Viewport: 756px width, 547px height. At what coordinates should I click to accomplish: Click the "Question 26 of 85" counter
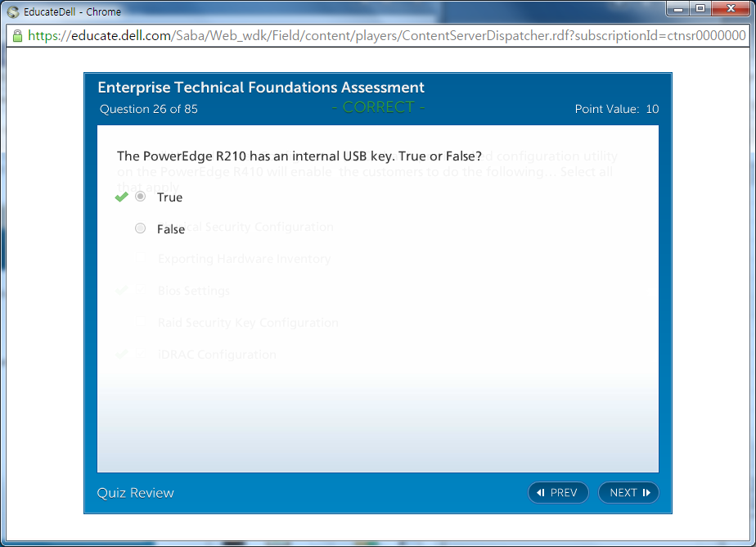(148, 109)
